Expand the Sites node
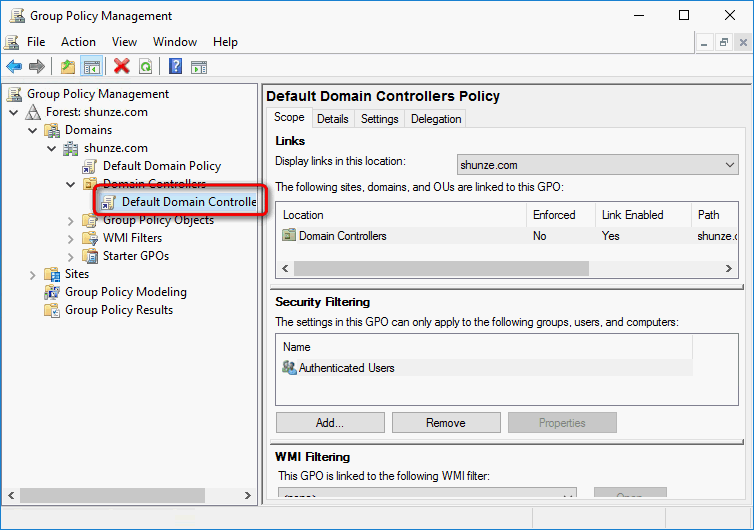This screenshot has height=530, width=754. point(33,275)
